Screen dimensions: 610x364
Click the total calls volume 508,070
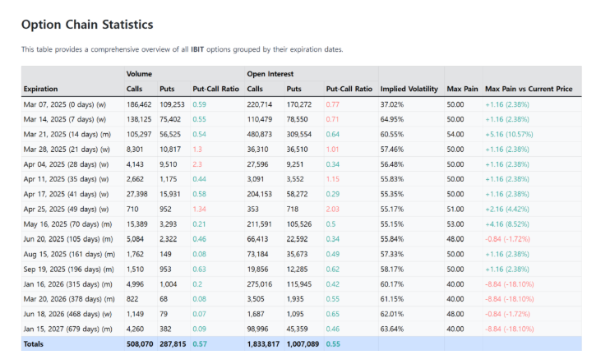(140, 344)
